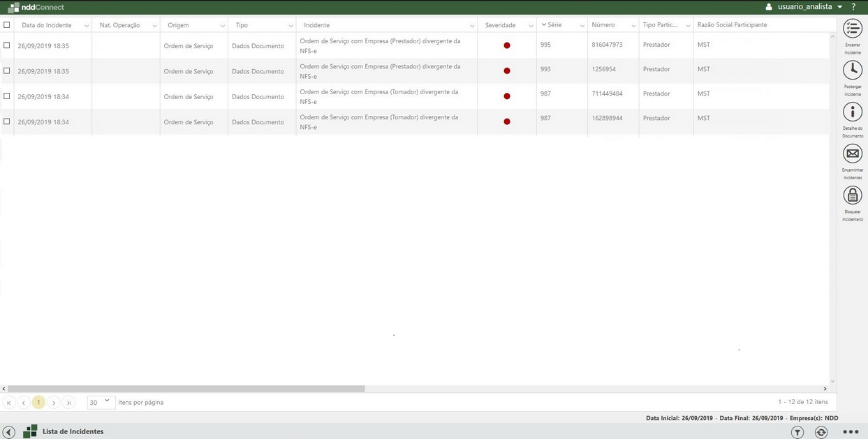This screenshot has width=868, height=439.
Task: Click the ellipsis menu in the bottom bar
Action: click(851, 431)
